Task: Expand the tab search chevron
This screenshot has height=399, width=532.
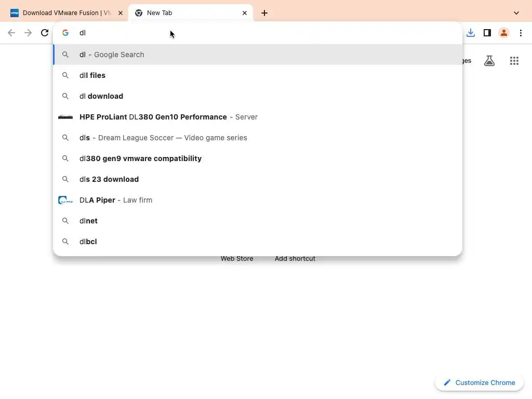Action: 516,13
